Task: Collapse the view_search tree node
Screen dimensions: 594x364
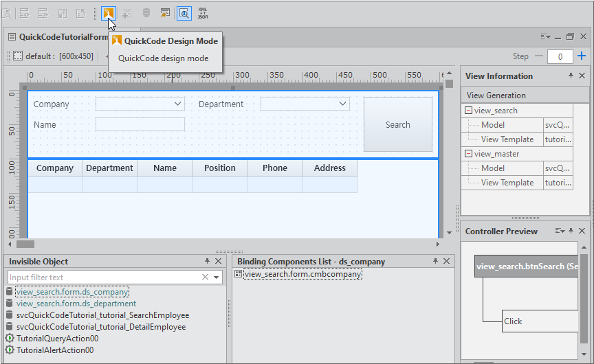Action: click(x=469, y=111)
